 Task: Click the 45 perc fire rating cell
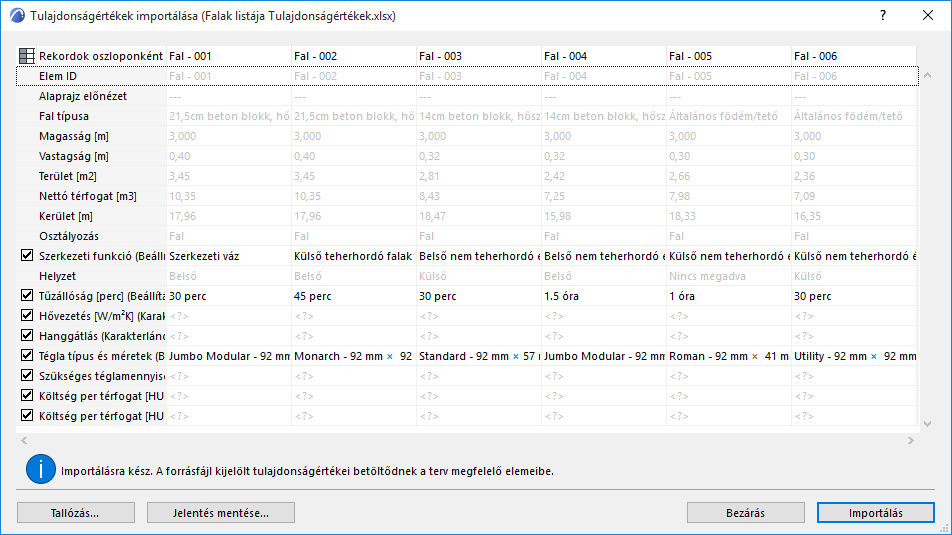click(x=354, y=296)
